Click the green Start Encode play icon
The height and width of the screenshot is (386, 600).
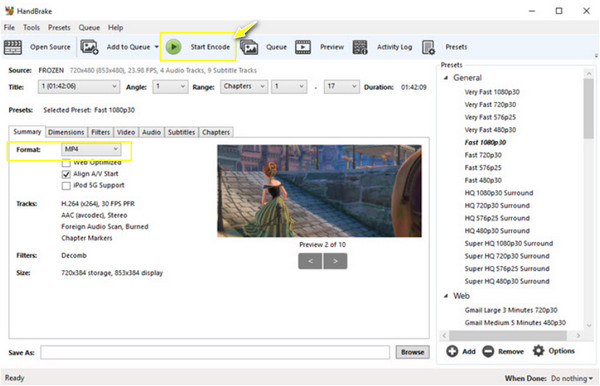coord(173,47)
